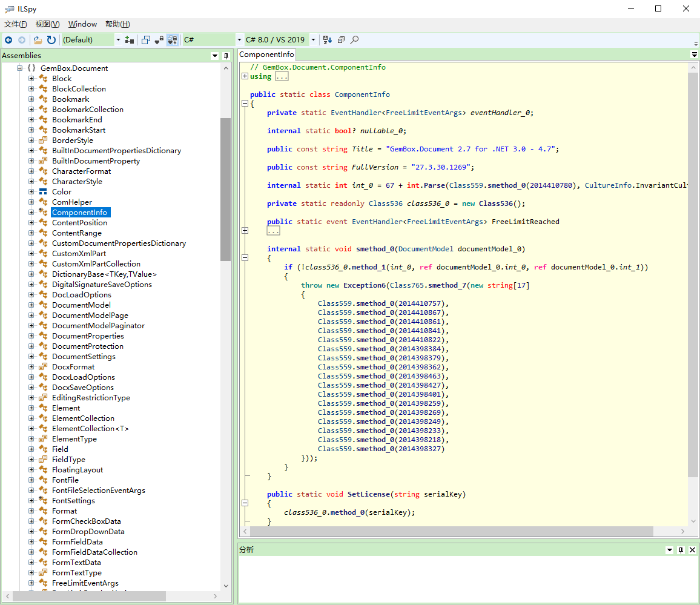Toggle auto-hide pin of analysis panel
Image resolution: width=700 pixels, height=605 pixels.
[x=681, y=550]
